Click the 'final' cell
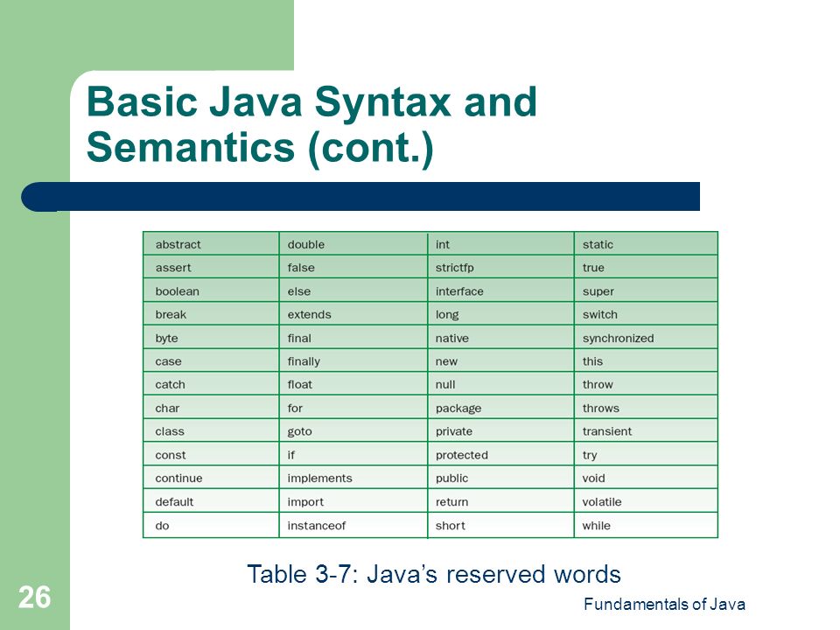This screenshot has width=840, height=630. (353, 338)
